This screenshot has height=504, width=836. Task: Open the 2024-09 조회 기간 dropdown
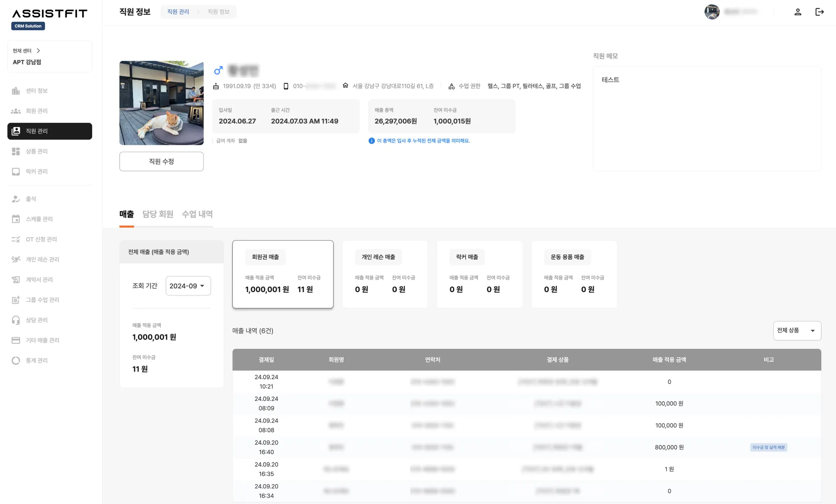point(188,286)
